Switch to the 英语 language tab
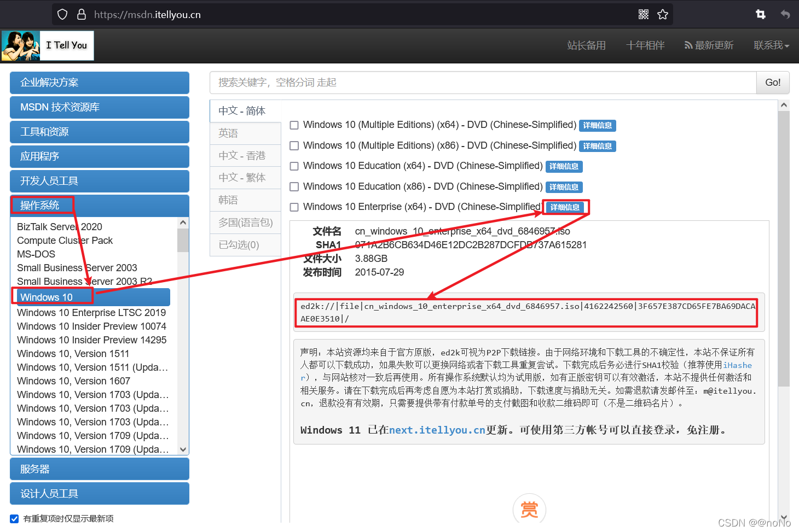The height and width of the screenshot is (532, 799). coord(228,133)
